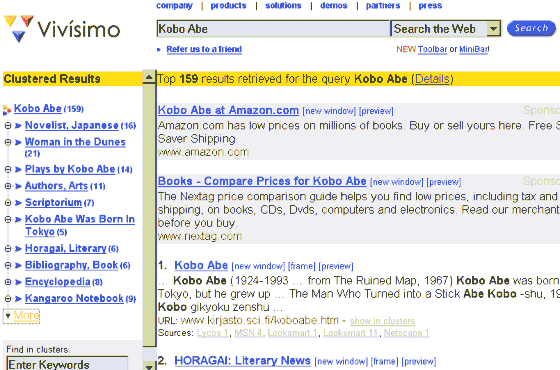Click the arrow icon beside Kangaroo Notebook
Image resolution: width=560 pixels, height=370 pixels.
click(x=18, y=299)
